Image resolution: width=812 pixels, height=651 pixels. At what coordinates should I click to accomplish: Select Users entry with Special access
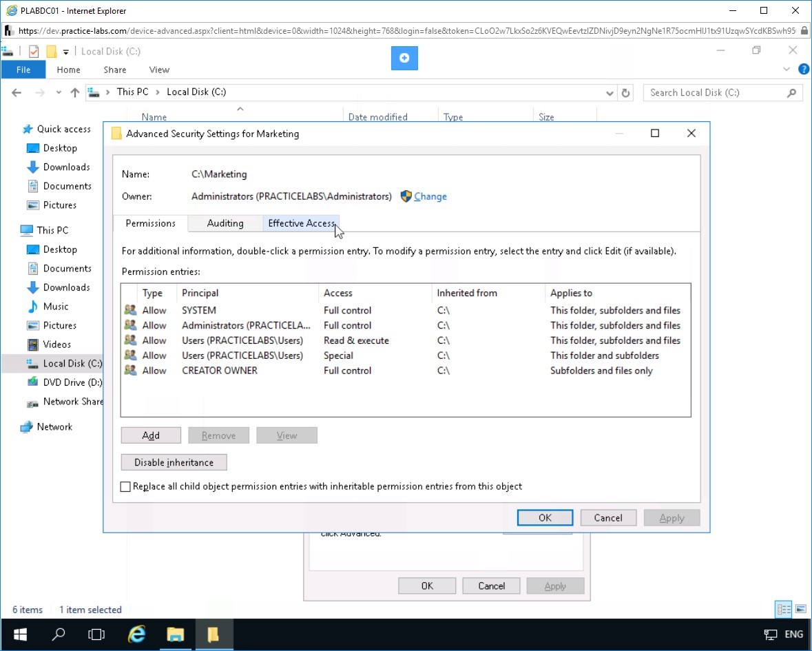click(406, 355)
